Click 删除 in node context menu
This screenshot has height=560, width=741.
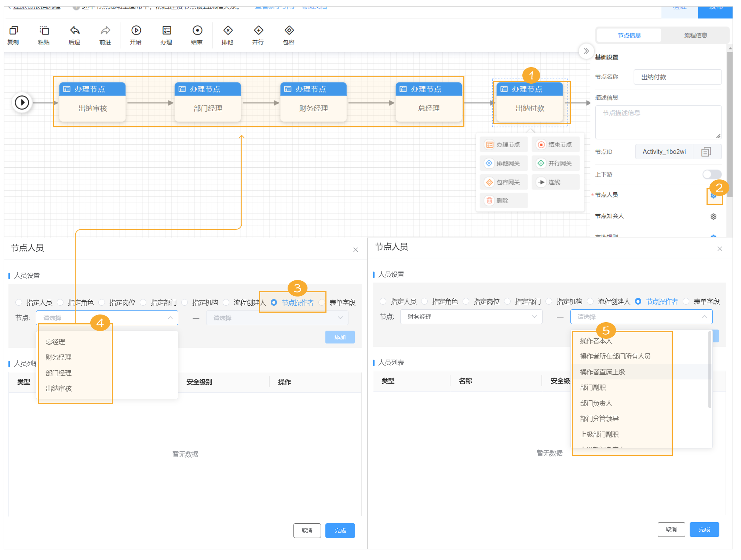point(503,201)
